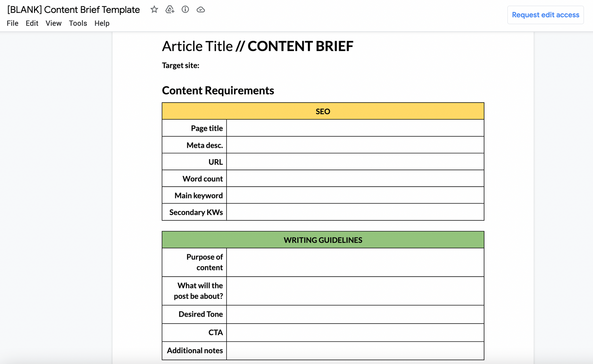Click the Meta desc. value cell
This screenshot has height=364, width=593.
[x=355, y=145]
